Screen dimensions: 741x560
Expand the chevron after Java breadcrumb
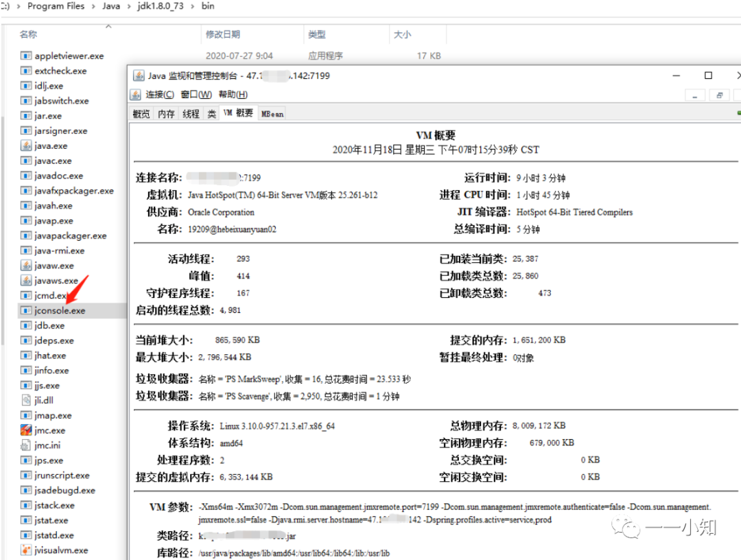tap(128, 7)
